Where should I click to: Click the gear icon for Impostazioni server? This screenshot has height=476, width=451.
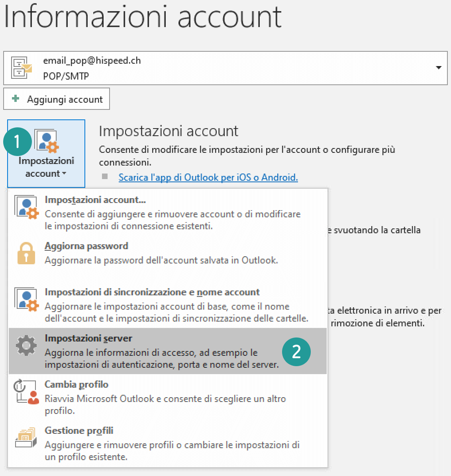coord(26,345)
